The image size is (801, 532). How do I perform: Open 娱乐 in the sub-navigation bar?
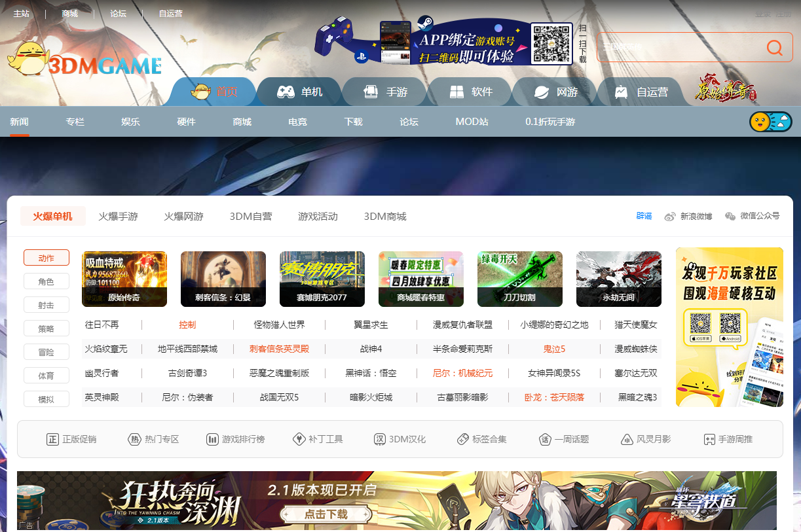point(131,122)
